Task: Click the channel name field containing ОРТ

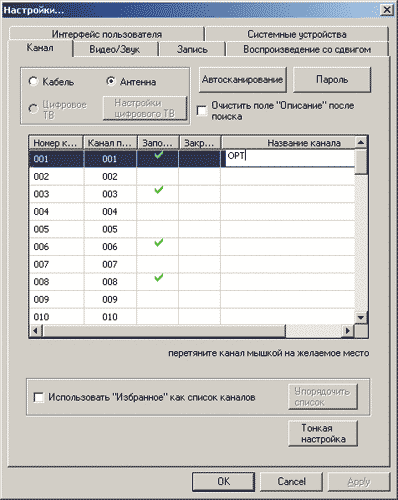Action: tap(290, 158)
